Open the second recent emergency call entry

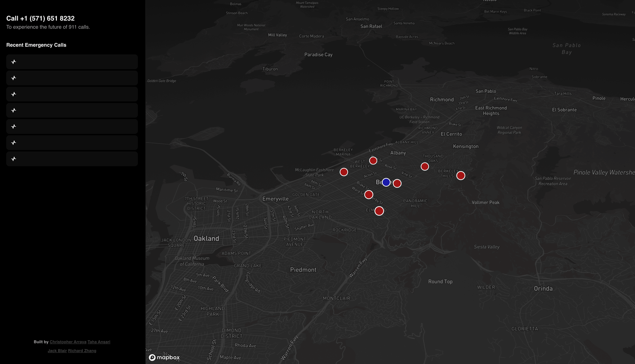point(72,78)
